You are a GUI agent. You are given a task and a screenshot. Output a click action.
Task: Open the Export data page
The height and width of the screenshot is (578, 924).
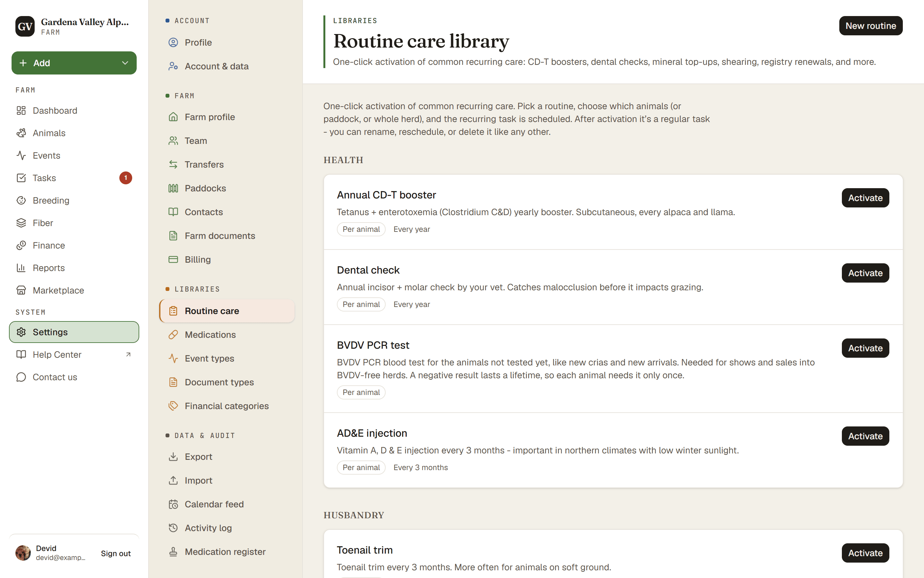[x=227, y=457]
